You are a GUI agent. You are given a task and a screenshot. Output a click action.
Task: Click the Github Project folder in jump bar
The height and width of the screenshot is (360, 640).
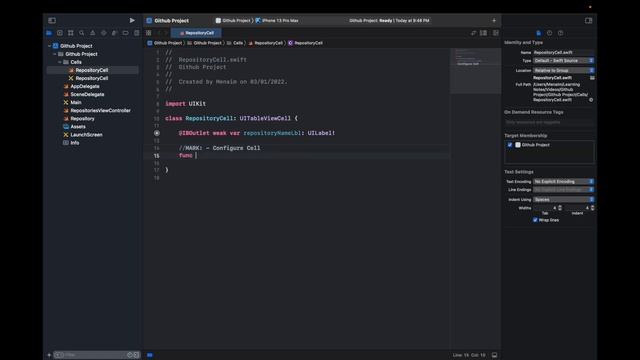[204, 43]
